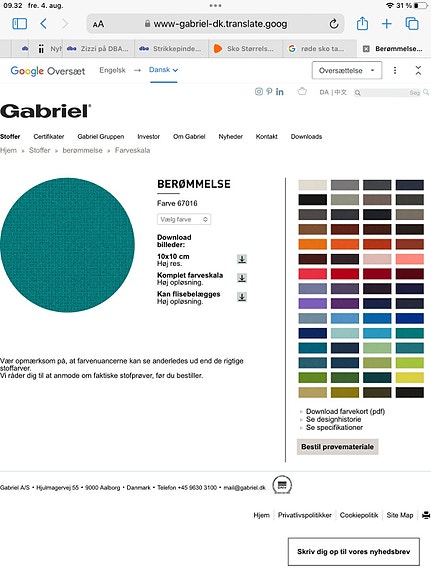Tap the Safari share icon
This screenshot has width=431, height=575.
pyautogui.click(x=362, y=23)
